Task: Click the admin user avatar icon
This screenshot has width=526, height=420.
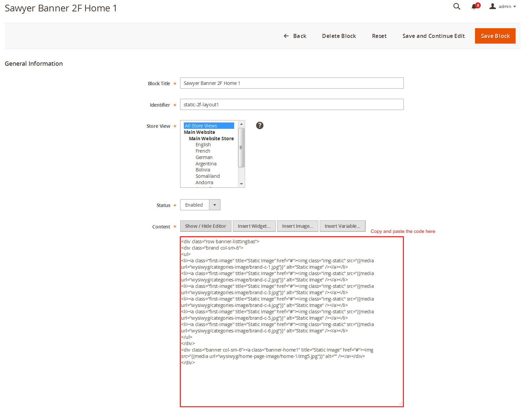Action: pyautogui.click(x=492, y=6)
